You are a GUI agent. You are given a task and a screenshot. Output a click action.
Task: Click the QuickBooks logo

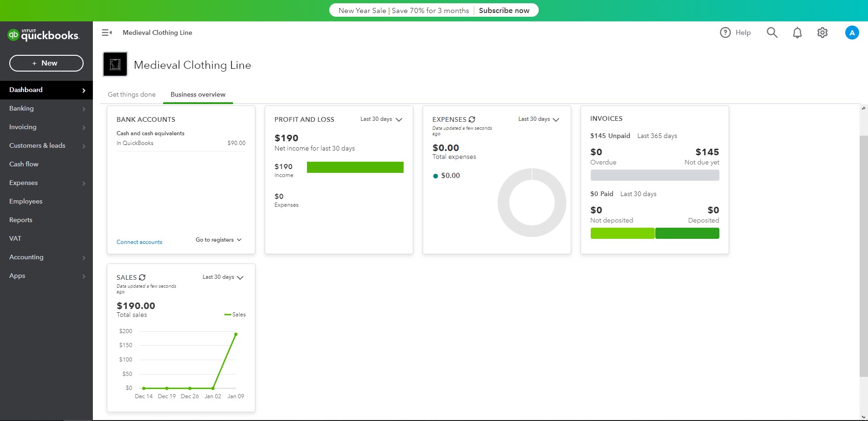click(x=44, y=35)
